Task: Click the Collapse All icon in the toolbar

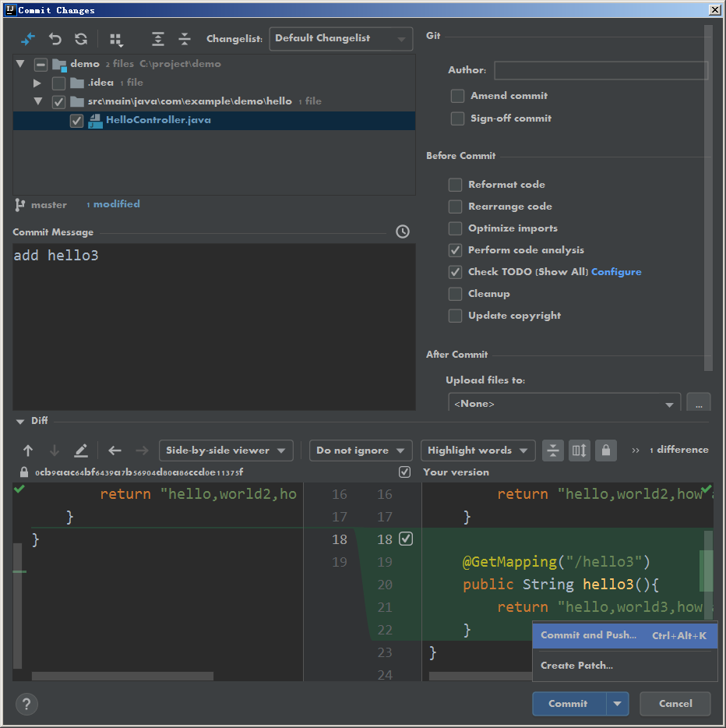Action: (x=185, y=39)
